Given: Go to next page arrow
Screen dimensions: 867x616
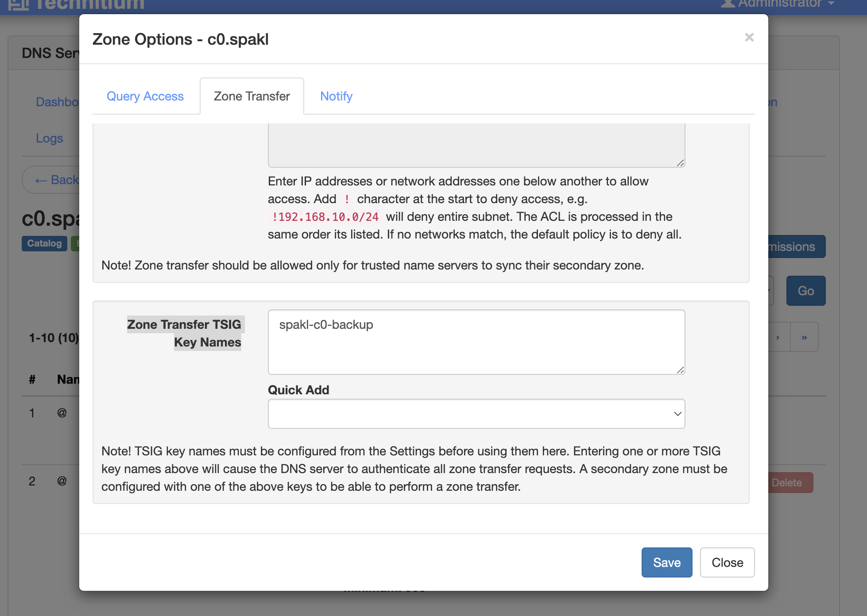Looking at the screenshot, I should [778, 337].
